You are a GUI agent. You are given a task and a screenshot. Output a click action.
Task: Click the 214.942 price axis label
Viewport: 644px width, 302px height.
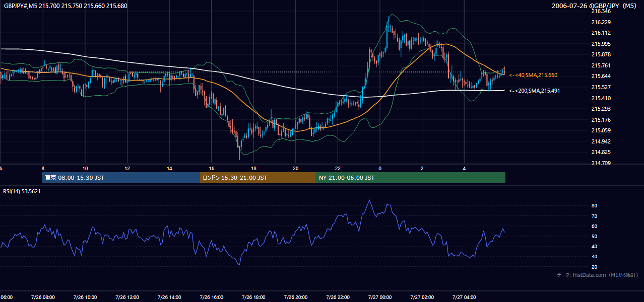(601, 141)
